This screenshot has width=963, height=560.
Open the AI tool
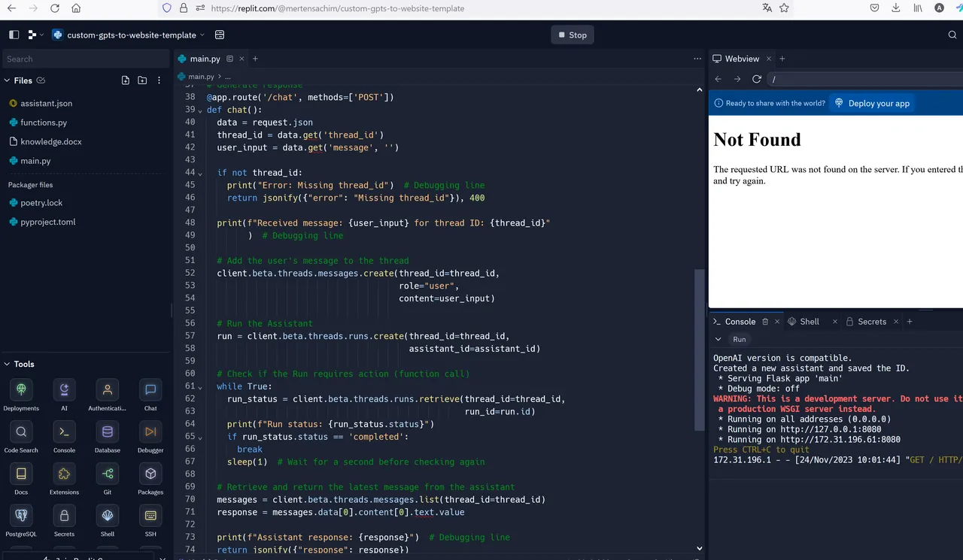[x=64, y=395]
